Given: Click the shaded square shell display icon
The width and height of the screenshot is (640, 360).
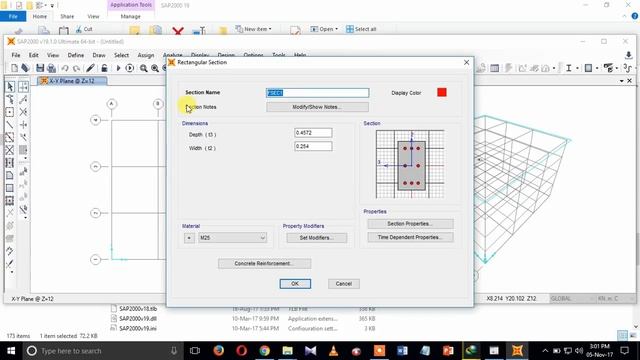Looking at the screenshot, I should (x=588, y=68).
